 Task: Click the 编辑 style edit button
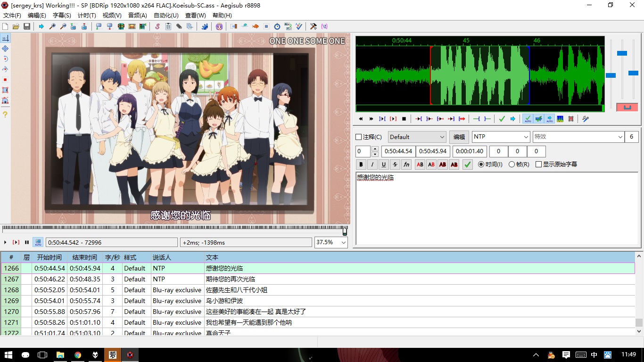point(459,137)
